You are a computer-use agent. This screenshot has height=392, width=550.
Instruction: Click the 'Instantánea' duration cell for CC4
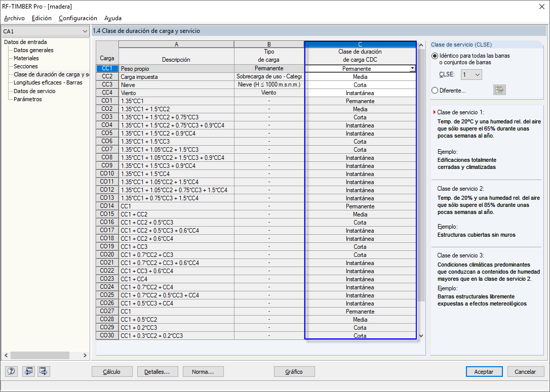[360, 93]
